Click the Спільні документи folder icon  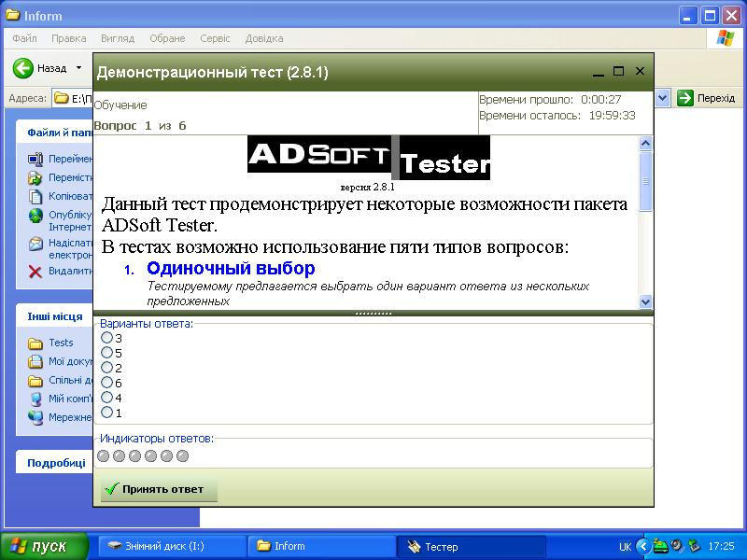35,381
